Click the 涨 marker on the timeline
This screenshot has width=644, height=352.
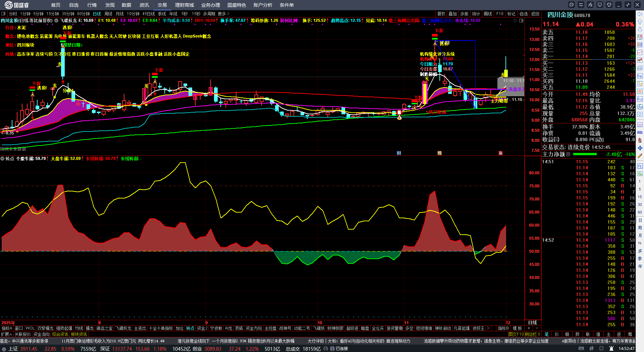coord(500,153)
